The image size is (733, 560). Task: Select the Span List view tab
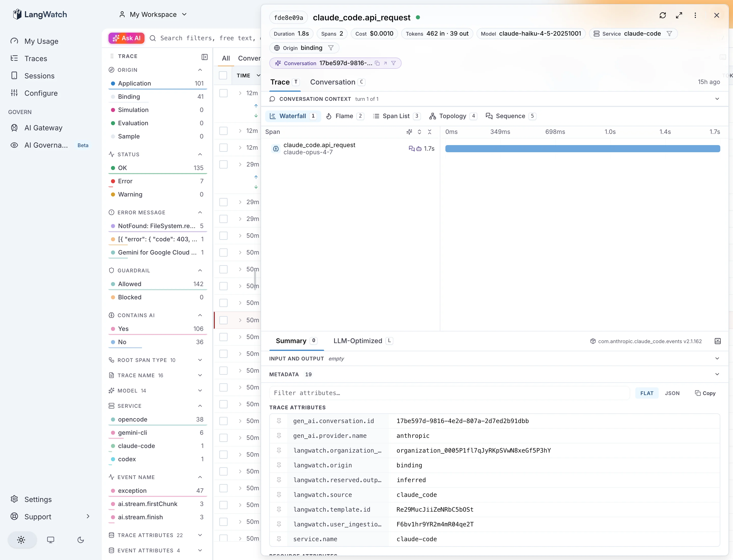click(x=396, y=116)
